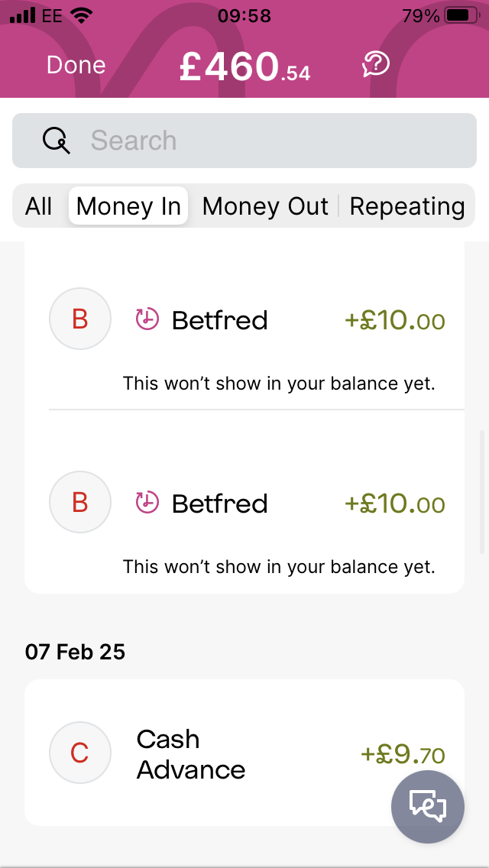Viewport: 489px width, 868px height.
Task: Tap the help question bubble icon
Action: pos(376,65)
